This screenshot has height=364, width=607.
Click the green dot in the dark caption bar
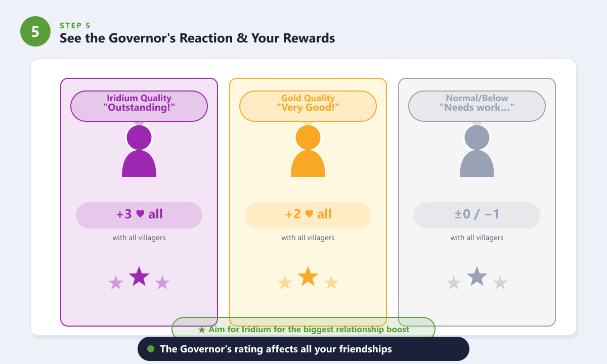pos(150,349)
